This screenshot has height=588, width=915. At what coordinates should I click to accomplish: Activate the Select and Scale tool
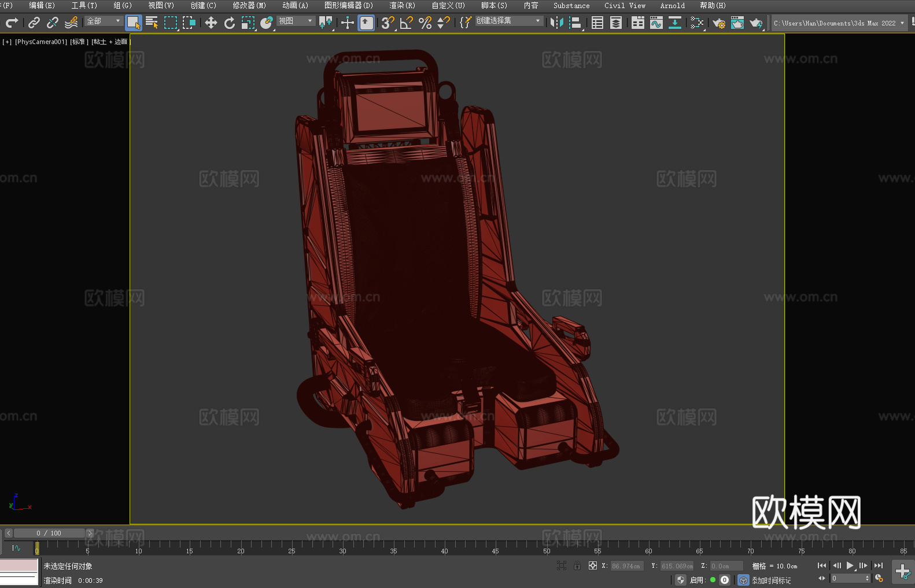tap(248, 23)
